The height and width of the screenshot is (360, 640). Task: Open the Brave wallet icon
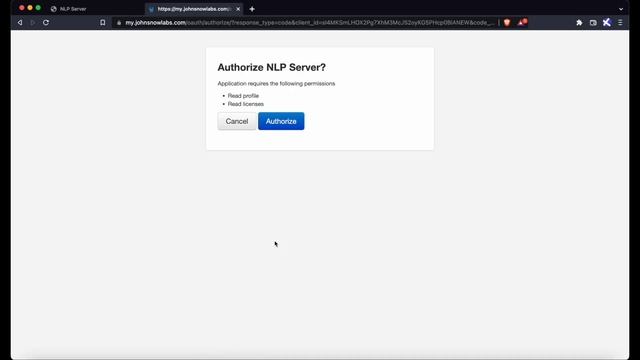click(593, 23)
